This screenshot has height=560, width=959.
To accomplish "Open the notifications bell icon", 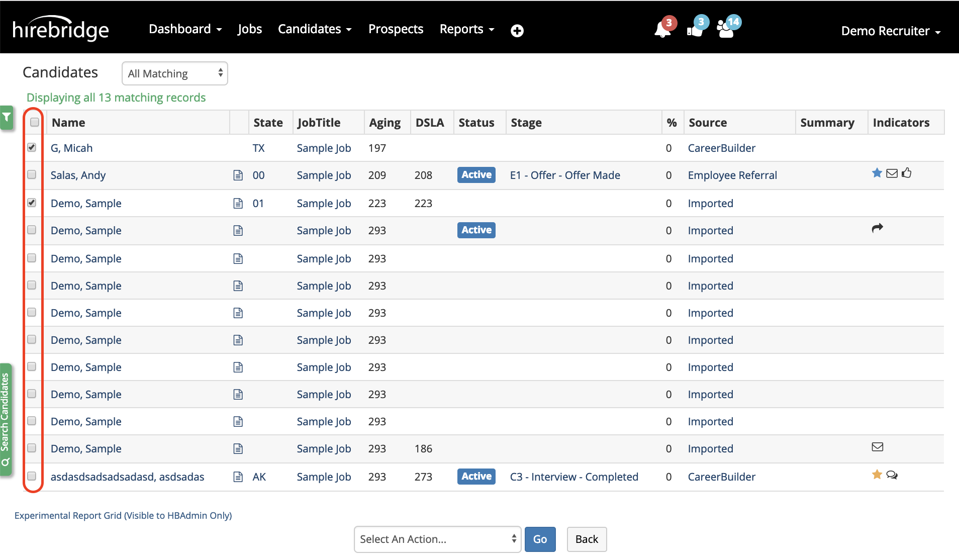I will point(662,30).
